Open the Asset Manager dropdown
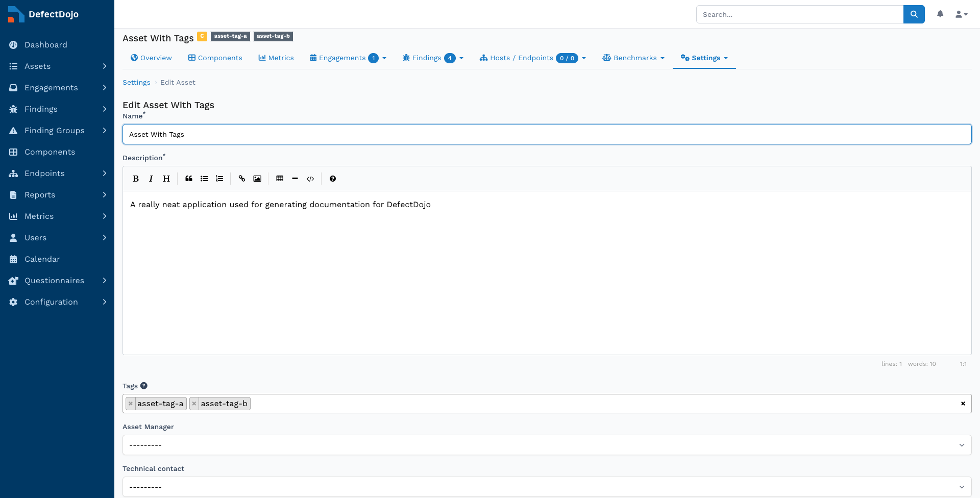 tap(547, 445)
